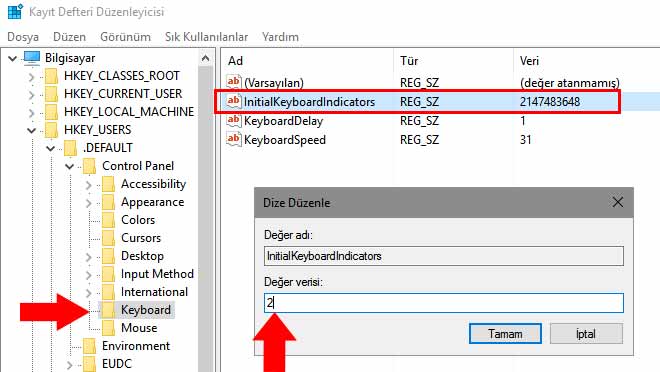The height and width of the screenshot is (372, 660).
Task: Open the Dosya menu
Action: coord(23,37)
